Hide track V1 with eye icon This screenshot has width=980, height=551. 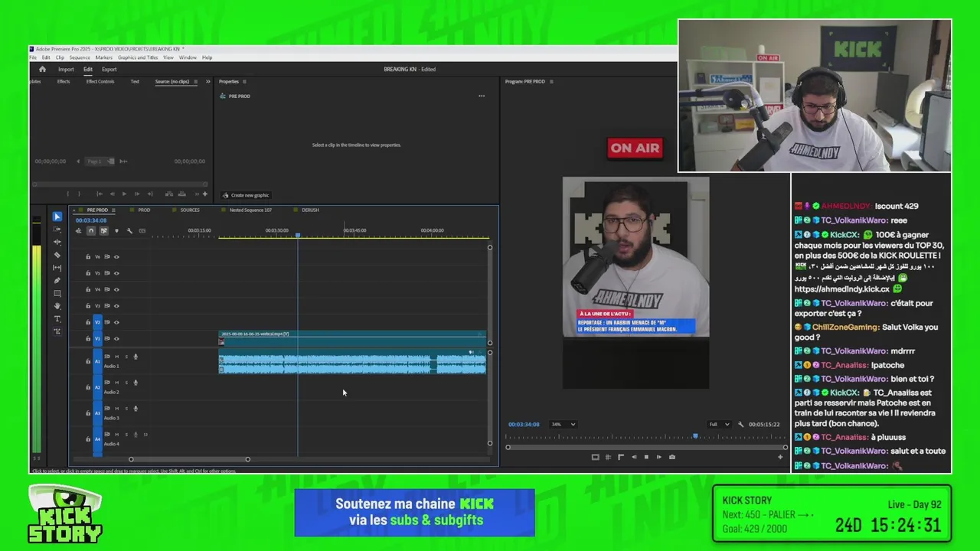(x=116, y=338)
